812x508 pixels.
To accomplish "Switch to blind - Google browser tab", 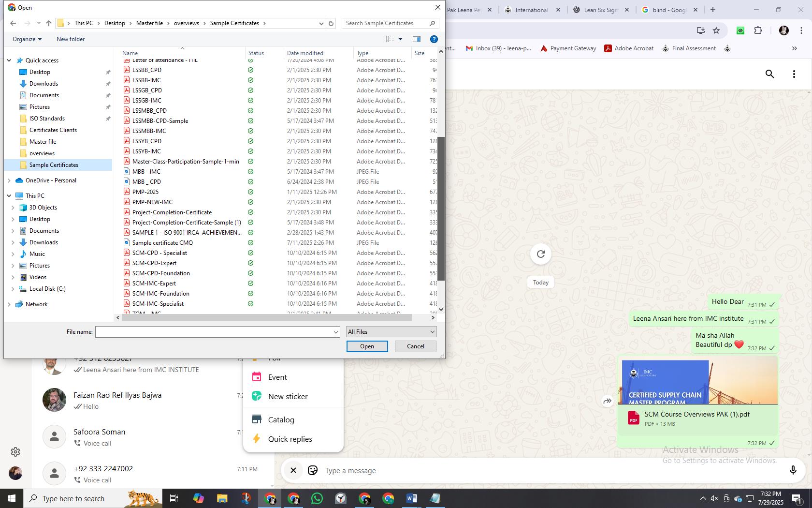I will pyautogui.click(x=669, y=10).
